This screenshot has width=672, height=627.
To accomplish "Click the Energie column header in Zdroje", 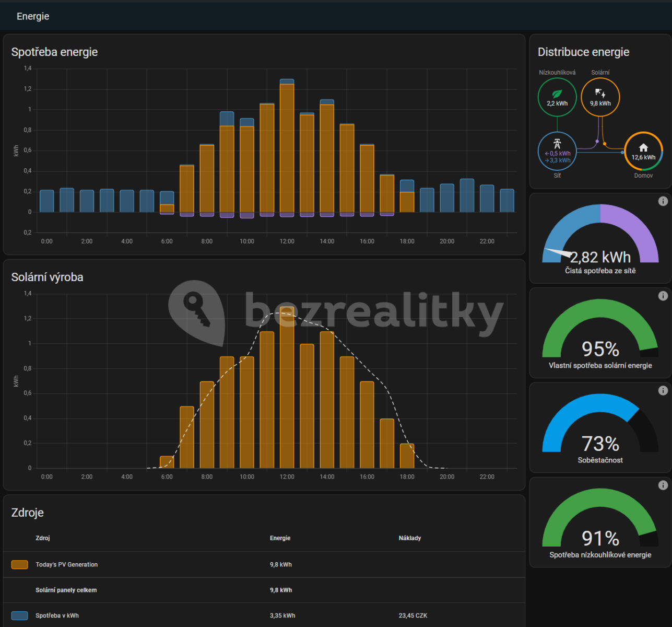I will click(280, 538).
